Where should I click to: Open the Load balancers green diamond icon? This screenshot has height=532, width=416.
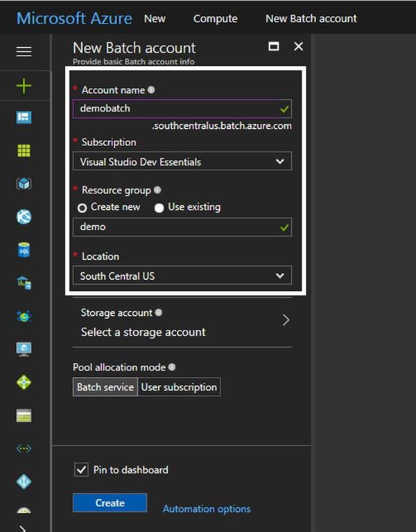tap(24, 382)
